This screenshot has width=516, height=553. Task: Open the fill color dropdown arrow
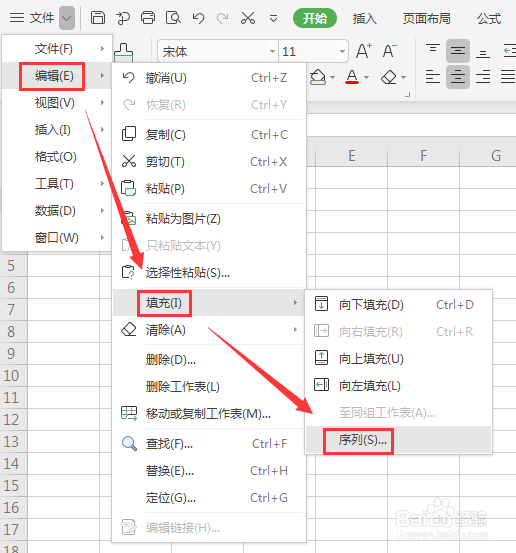click(x=332, y=77)
